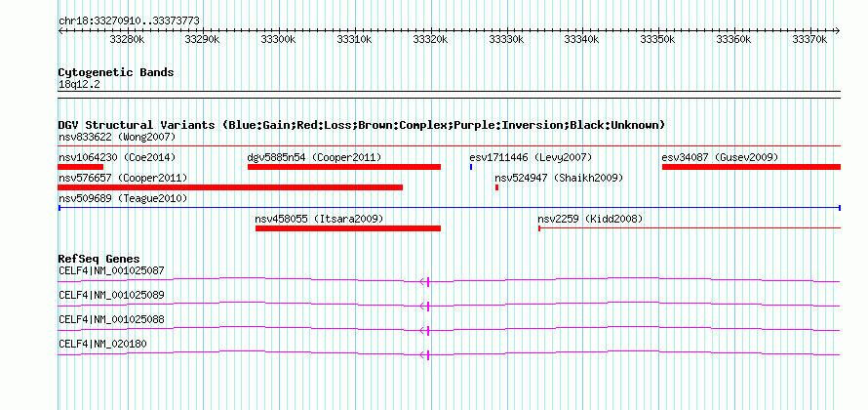Click the Cytogenetic Bands track title
Screen dimensions: 868x410
116,72
